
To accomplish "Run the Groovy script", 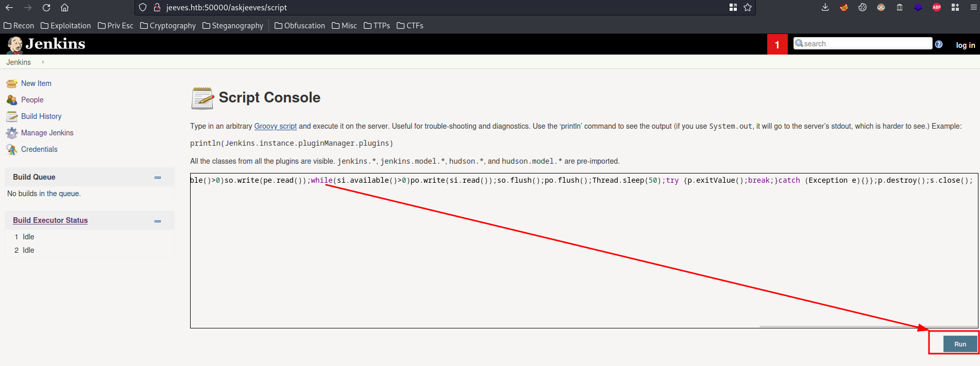I will coord(960,344).
